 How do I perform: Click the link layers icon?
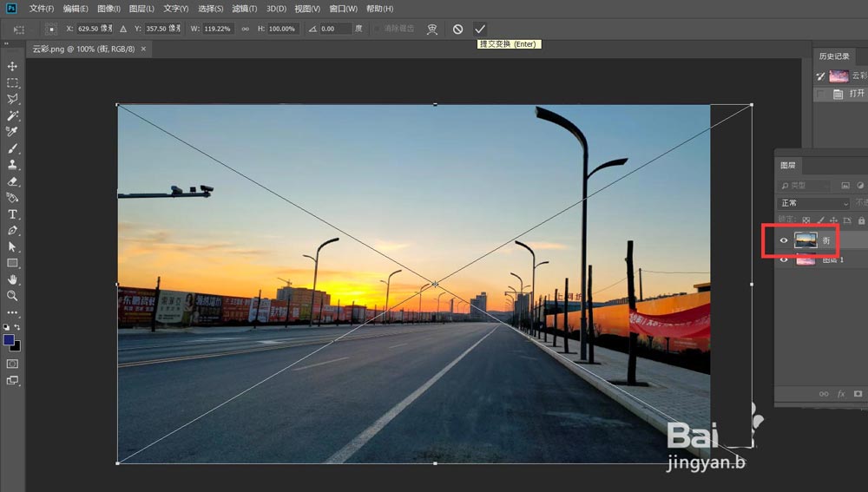coord(824,394)
